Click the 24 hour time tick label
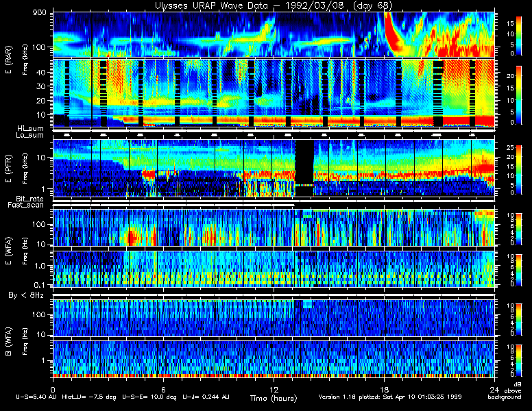Viewport: 532px width, 411px height. click(494, 389)
